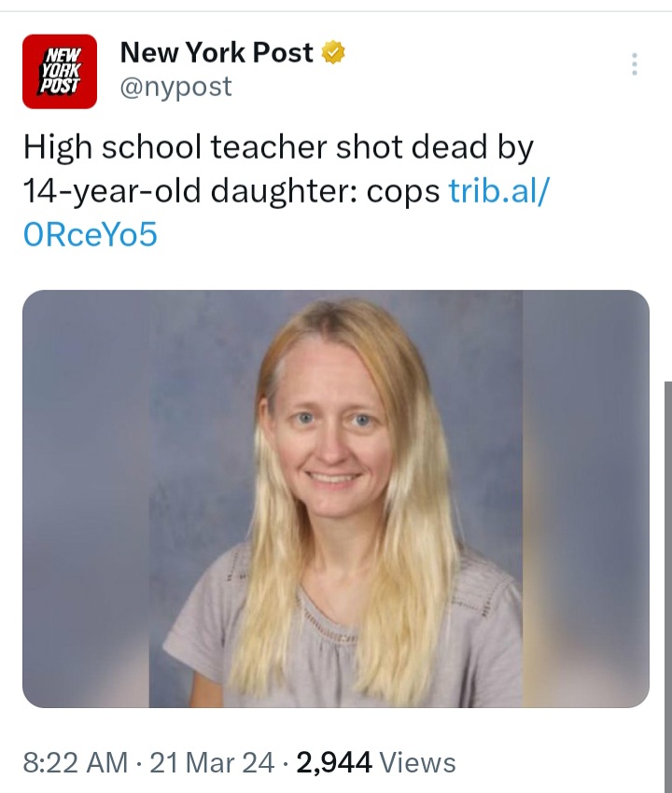Open the three-dot more options menu
Screen dimensions: 672x793
[635, 64]
